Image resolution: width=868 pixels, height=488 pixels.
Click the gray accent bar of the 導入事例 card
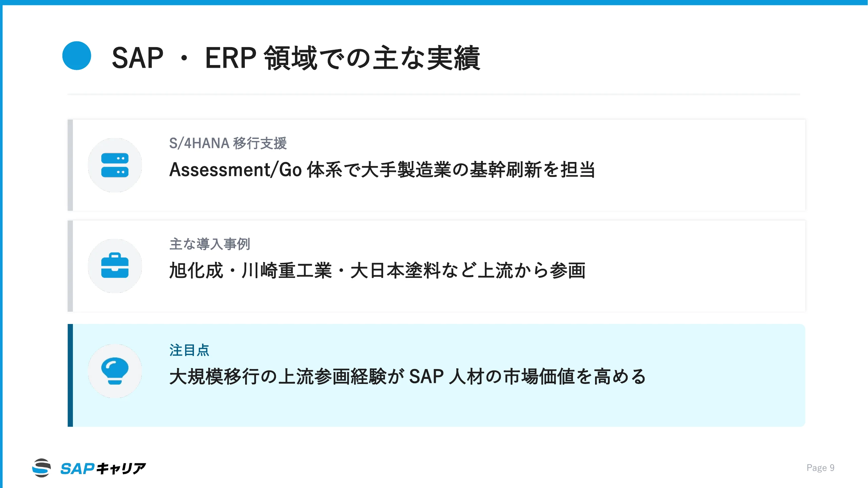coord(70,266)
